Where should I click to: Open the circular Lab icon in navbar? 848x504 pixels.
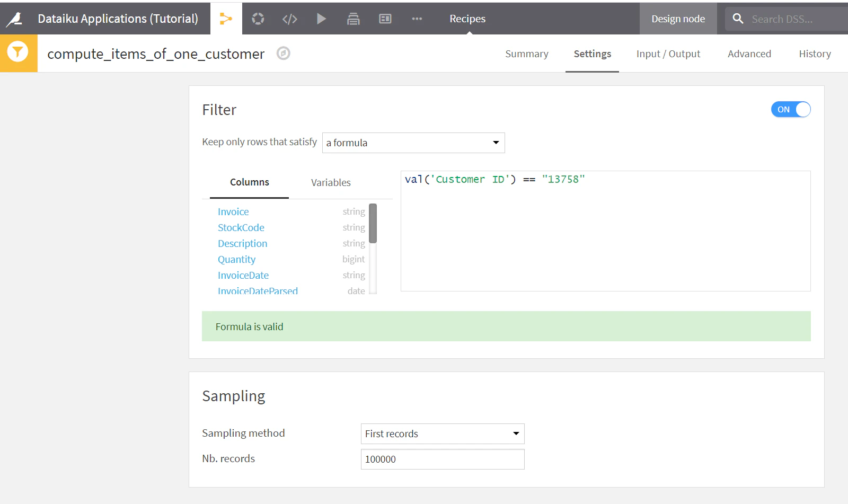pyautogui.click(x=258, y=19)
